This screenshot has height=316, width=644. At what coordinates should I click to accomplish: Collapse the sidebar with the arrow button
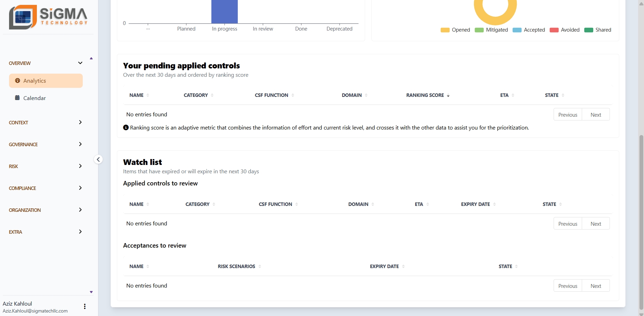pyautogui.click(x=98, y=159)
